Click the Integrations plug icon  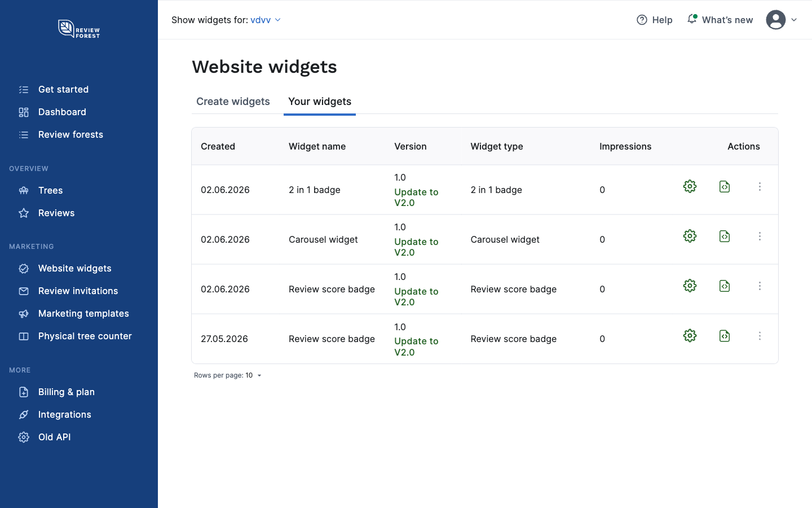point(24,415)
